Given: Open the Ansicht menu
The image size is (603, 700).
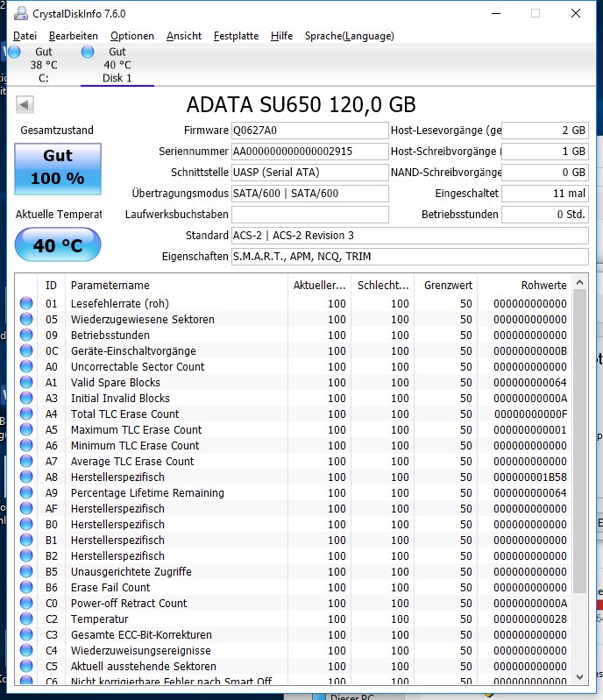Looking at the screenshot, I should point(184,36).
